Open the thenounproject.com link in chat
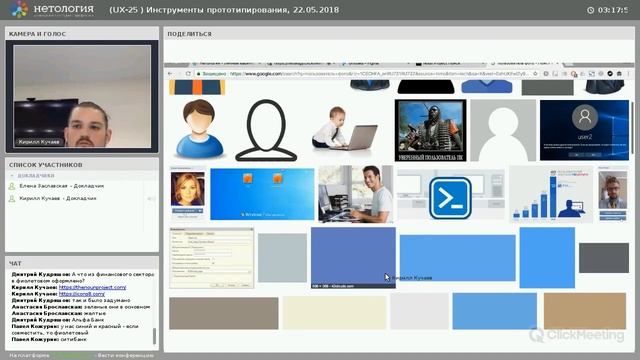 92,287
